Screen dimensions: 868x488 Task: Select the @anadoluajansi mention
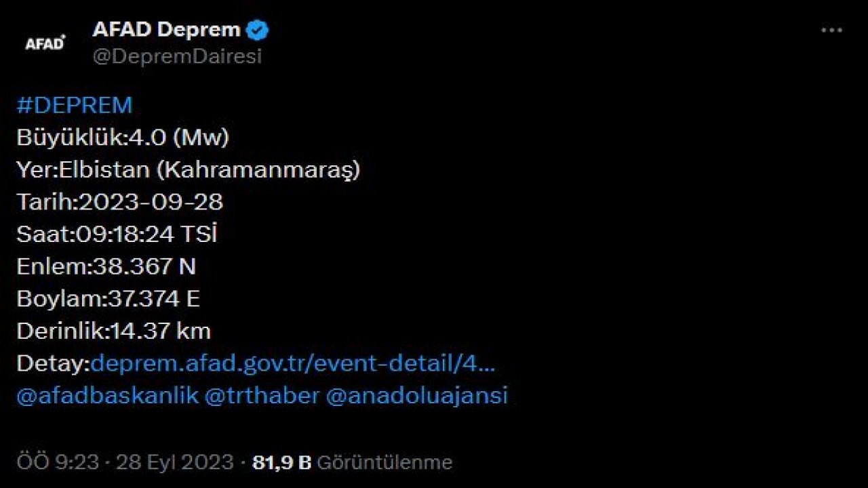click(x=416, y=396)
